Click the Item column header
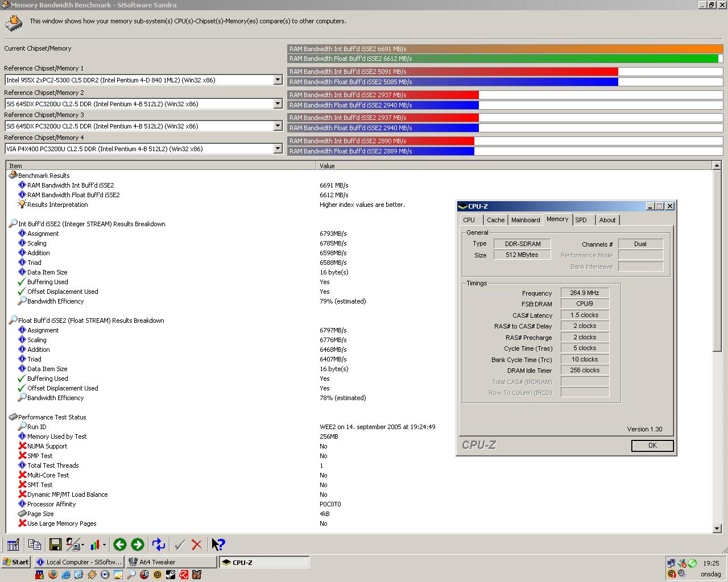Image resolution: width=728 pixels, height=582 pixels. (x=161, y=166)
